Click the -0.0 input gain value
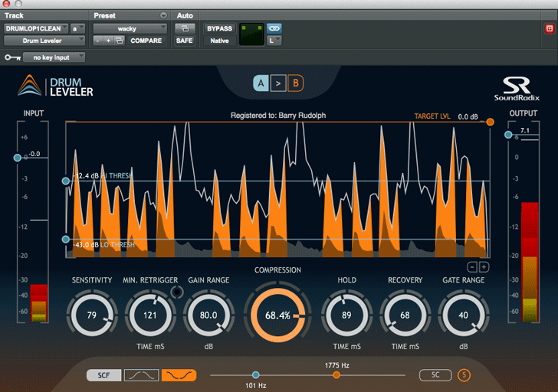 (x=34, y=154)
